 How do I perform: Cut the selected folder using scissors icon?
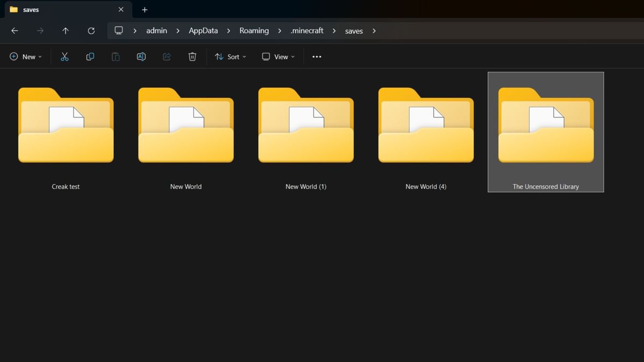(64, 56)
